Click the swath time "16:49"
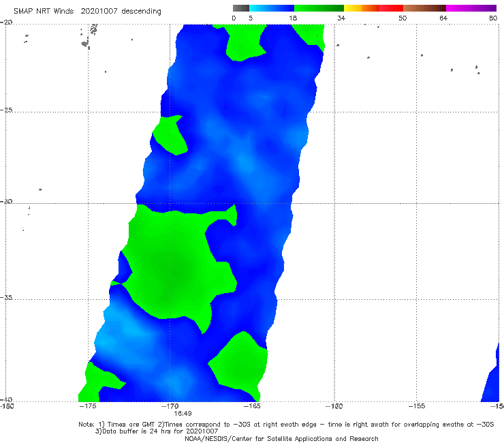Screen dimensions: 504x443 (183, 414)
